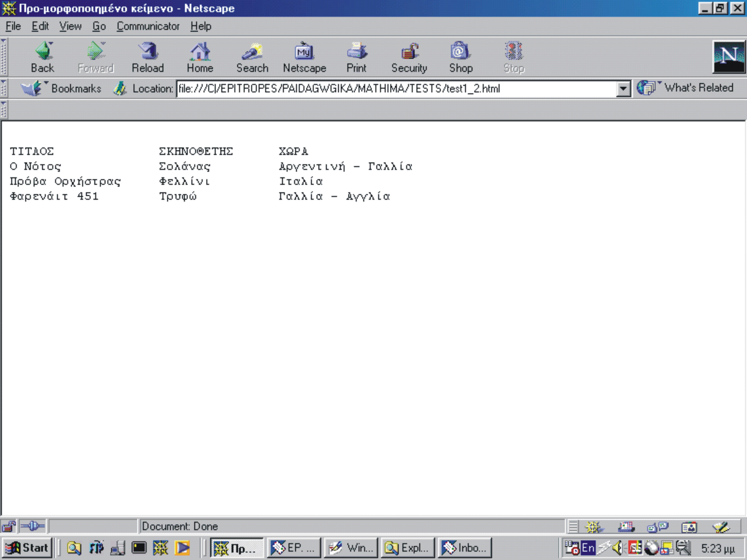Switch to the Netscape 'Πρ...' taskbar button

tap(237, 548)
